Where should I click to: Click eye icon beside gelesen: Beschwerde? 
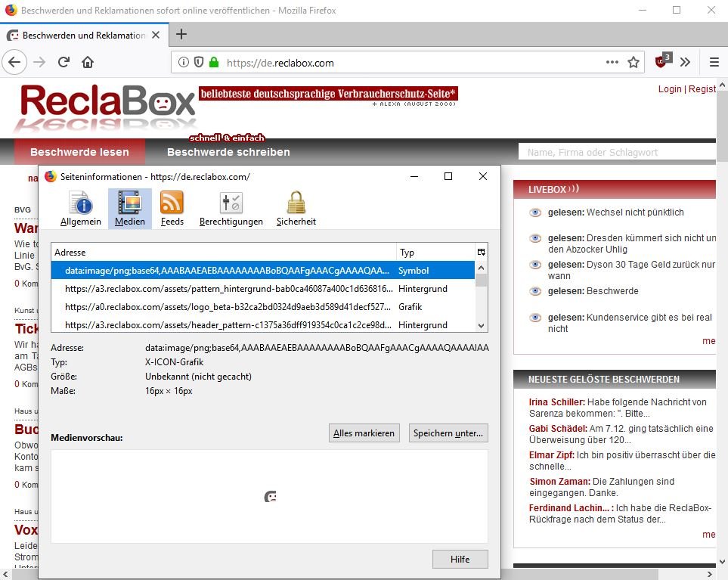535,291
